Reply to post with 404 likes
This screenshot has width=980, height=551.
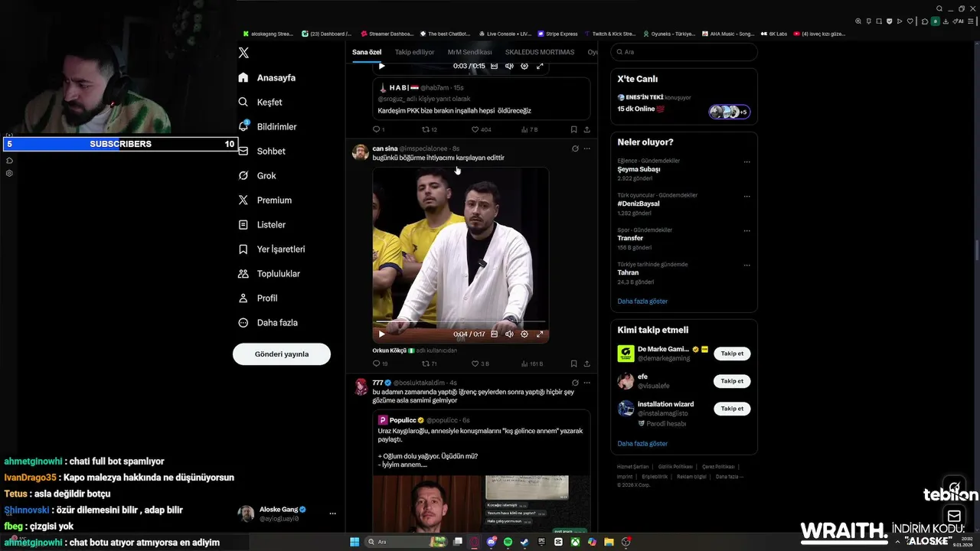pos(378,129)
